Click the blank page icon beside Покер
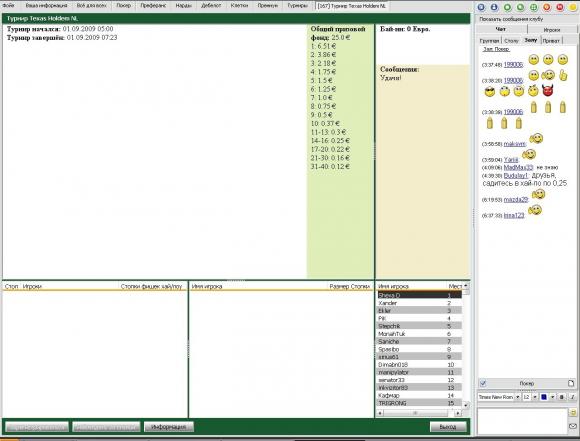580x441 pixels. click(x=571, y=383)
